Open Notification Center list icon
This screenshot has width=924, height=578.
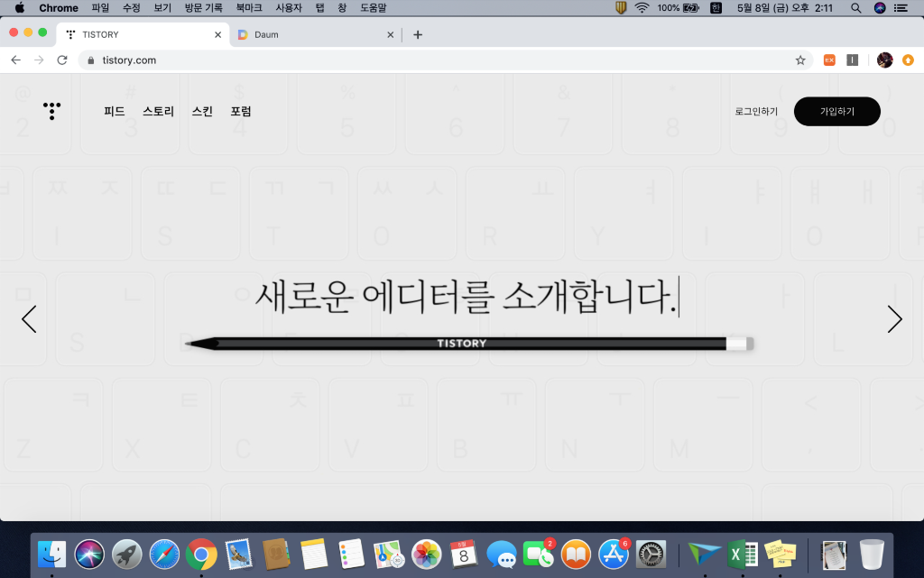tap(901, 7)
